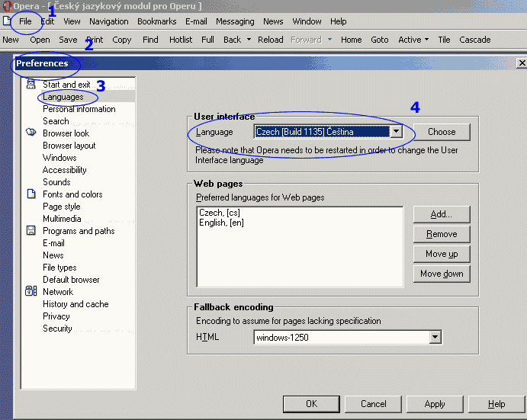527x420 pixels.
Task: Open the Back button history arrow
Action: tap(249, 40)
